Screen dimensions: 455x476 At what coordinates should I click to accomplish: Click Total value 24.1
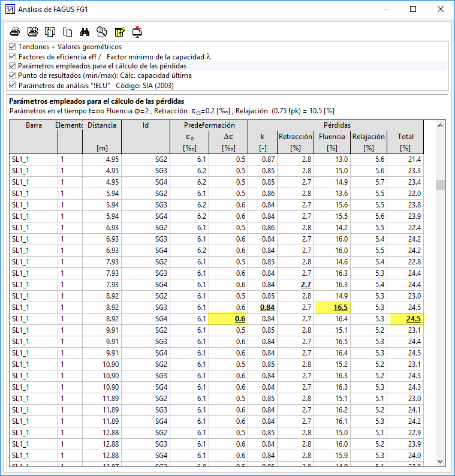[414, 410]
